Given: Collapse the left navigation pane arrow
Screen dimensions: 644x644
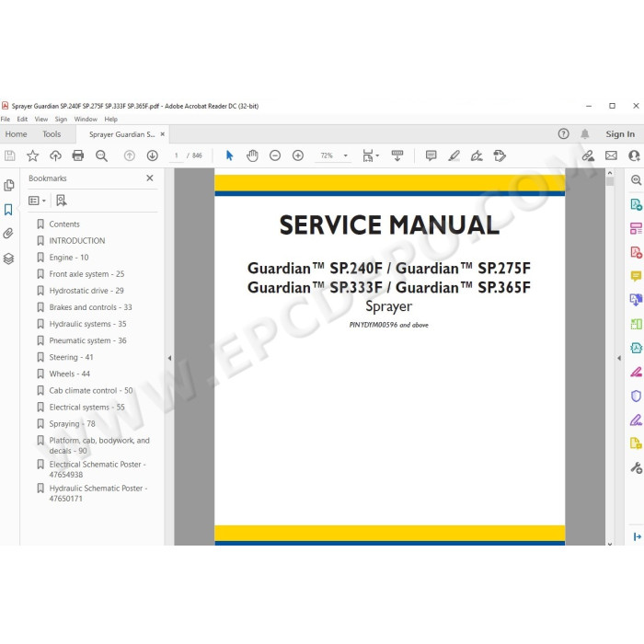Looking at the screenshot, I should point(169,358).
